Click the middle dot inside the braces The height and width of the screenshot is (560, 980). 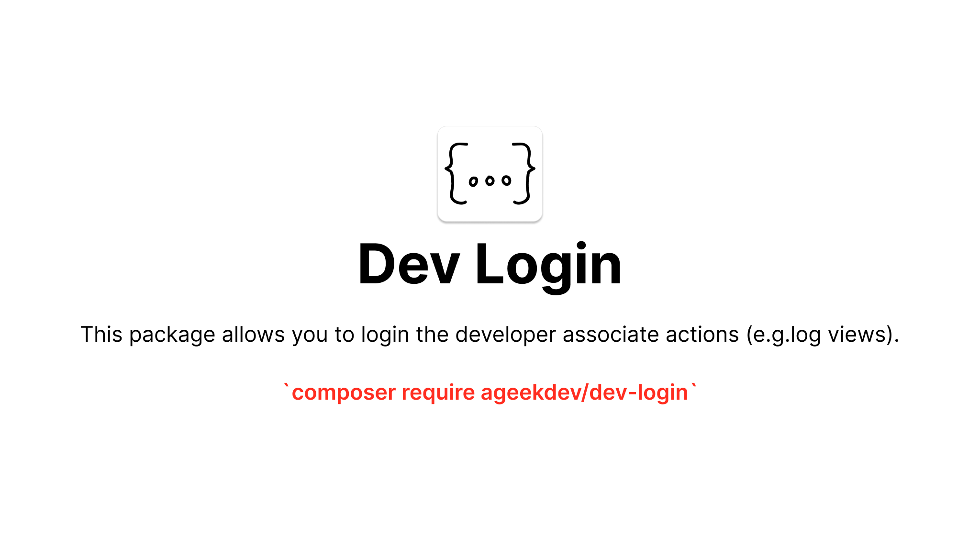point(490,180)
